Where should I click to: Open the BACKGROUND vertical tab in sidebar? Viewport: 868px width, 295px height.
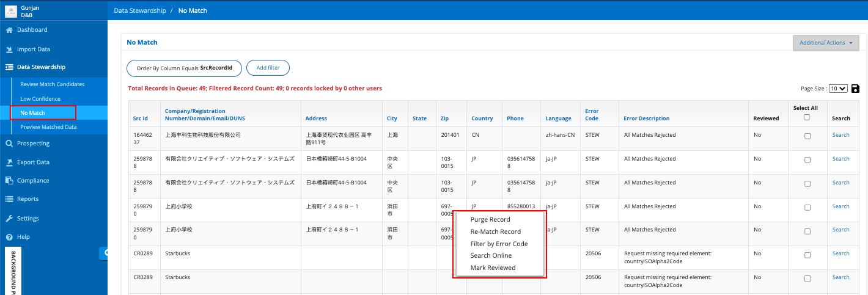click(13, 271)
